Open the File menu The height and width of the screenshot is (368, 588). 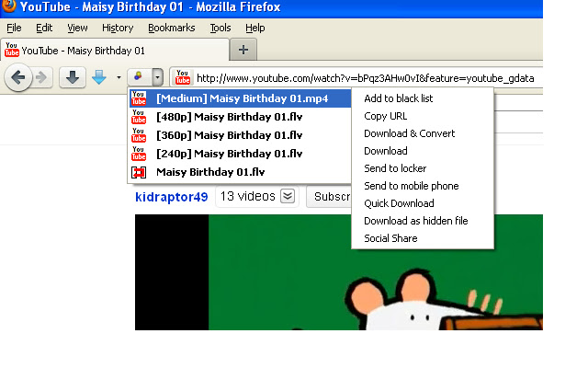tap(14, 28)
